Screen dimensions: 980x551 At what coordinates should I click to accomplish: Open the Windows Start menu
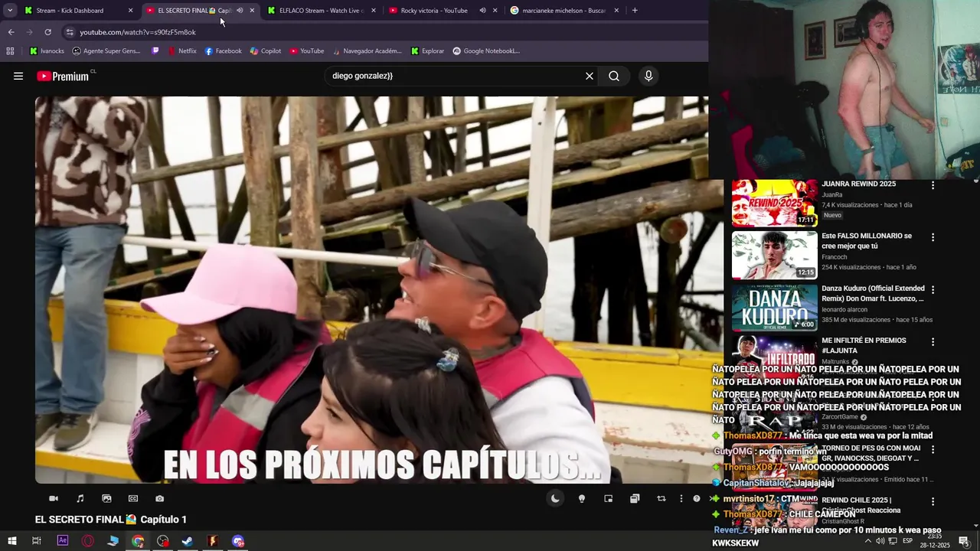[11, 541]
